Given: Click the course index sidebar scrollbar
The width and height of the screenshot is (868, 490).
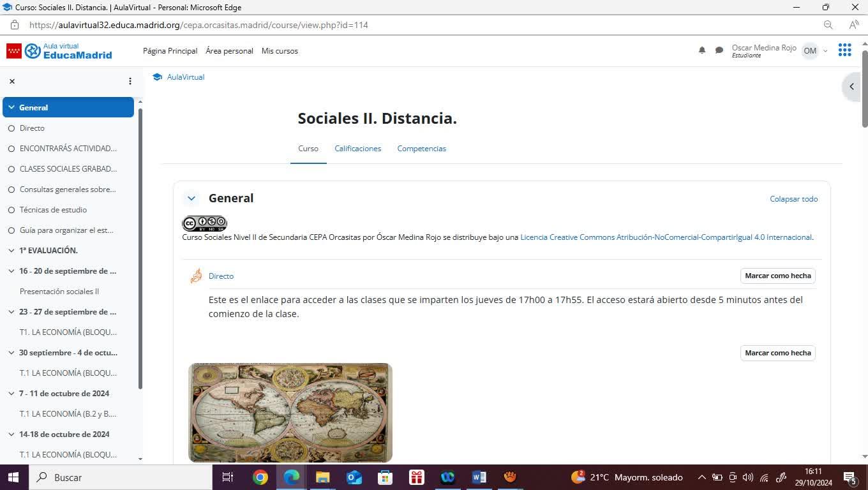Looking at the screenshot, I should (140, 249).
